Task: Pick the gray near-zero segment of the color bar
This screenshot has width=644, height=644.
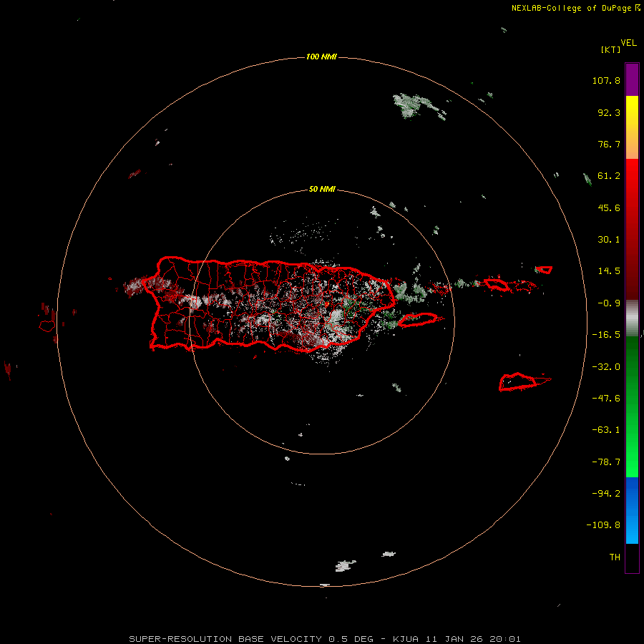Action: pyautogui.click(x=632, y=317)
